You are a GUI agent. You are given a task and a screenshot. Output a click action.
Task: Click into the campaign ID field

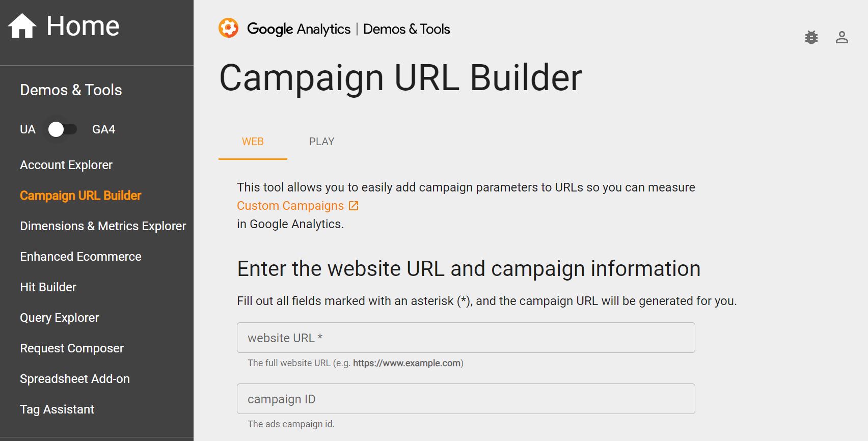coord(466,399)
